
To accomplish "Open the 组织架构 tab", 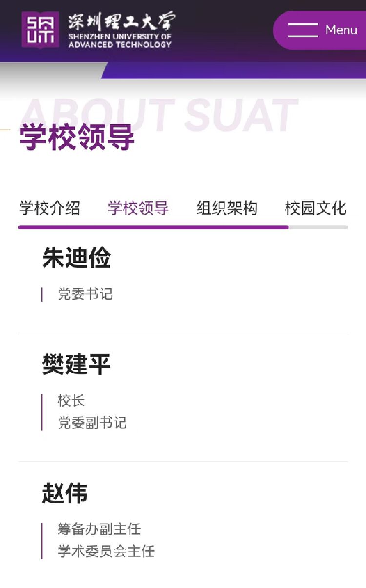I will click(x=227, y=208).
